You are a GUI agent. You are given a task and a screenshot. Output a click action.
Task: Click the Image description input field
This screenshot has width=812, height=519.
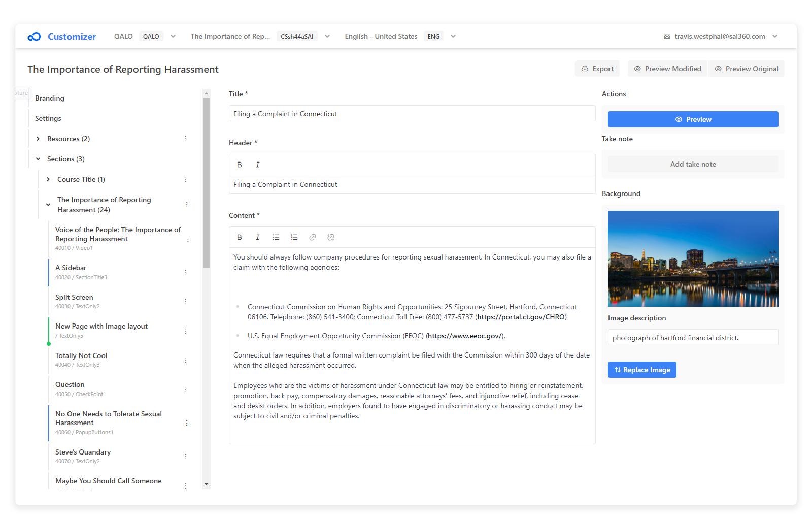693,338
